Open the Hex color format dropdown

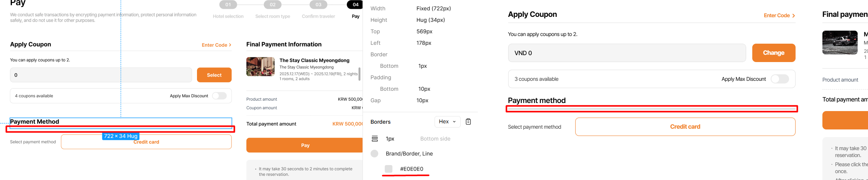pos(447,122)
